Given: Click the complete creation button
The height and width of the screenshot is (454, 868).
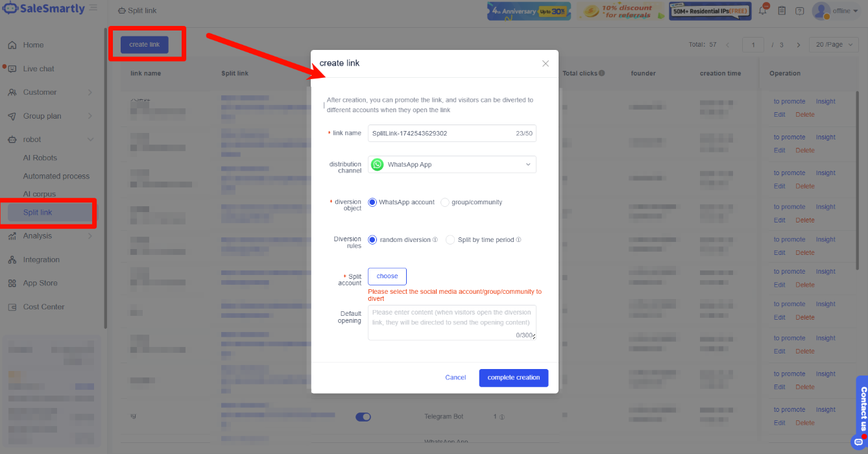Looking at the screenshot, I should (514, 377).
